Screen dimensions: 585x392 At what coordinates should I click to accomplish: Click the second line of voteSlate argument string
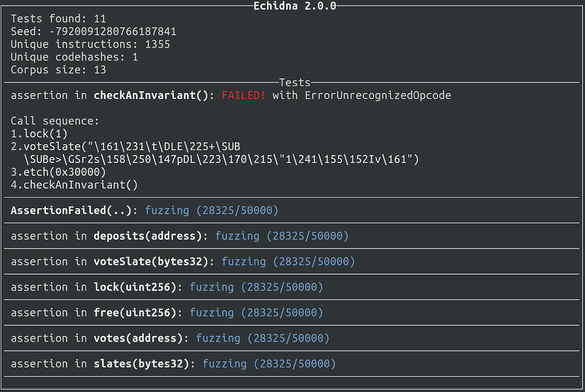[221, 159]
